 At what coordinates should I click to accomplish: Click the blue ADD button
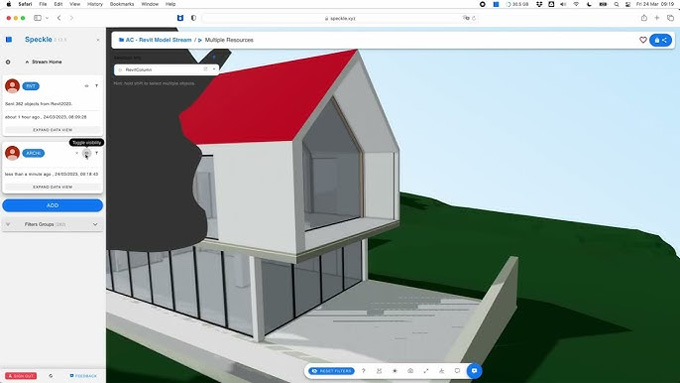[52, 205]
